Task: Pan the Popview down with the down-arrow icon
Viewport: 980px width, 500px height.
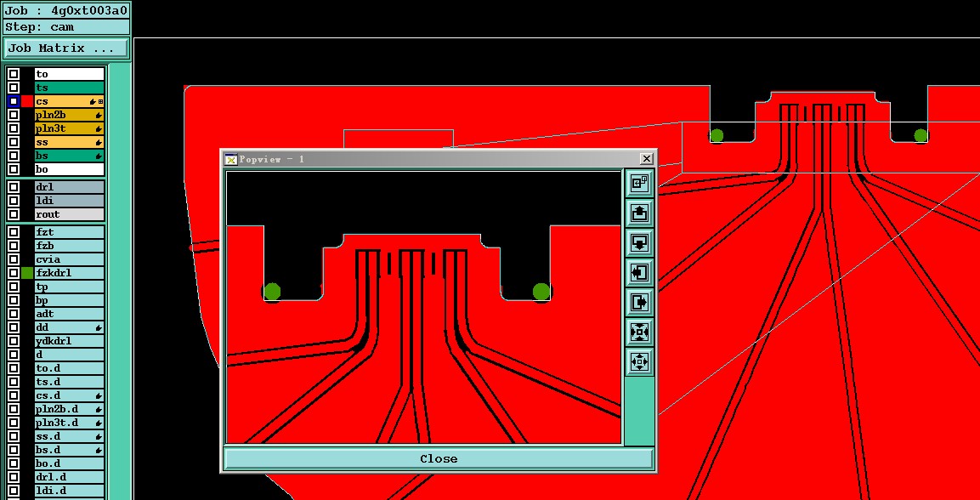Action: tap(639, 242)
